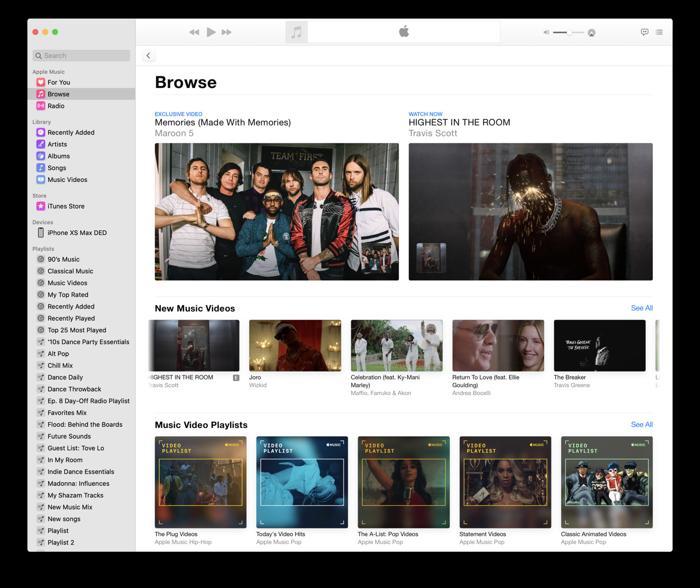Open the New songs playlist

pos(81,519)
